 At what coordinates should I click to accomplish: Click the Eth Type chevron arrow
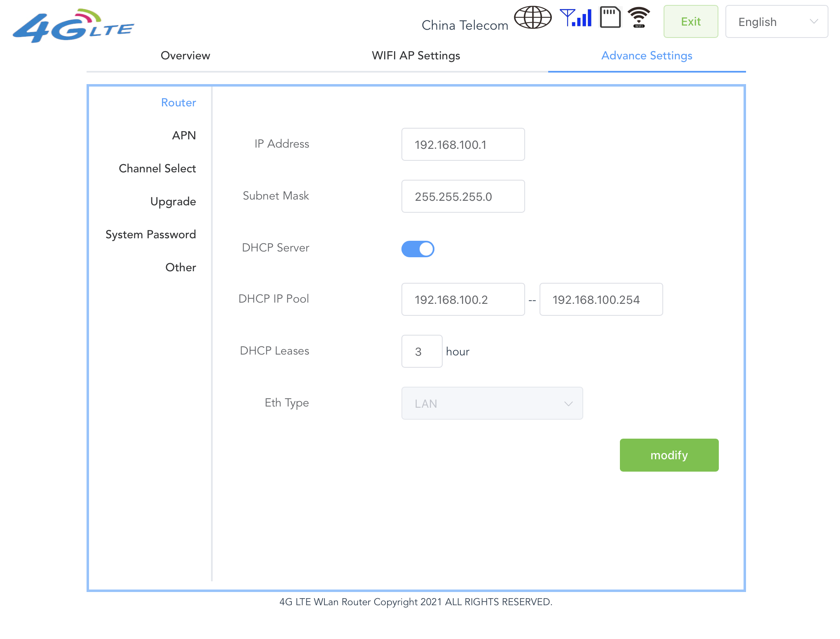coord(568,404)
